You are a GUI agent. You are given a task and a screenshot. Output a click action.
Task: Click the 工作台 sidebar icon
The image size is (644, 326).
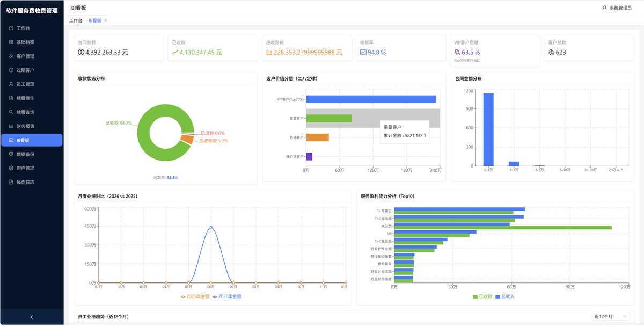(11, 28)
